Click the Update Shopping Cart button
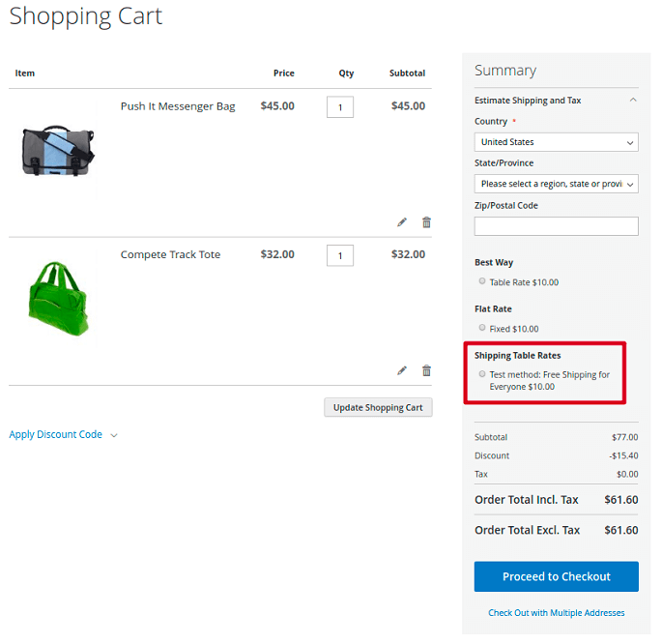The height and width of the screenshot is (644, 662). (x=378, y=408)
